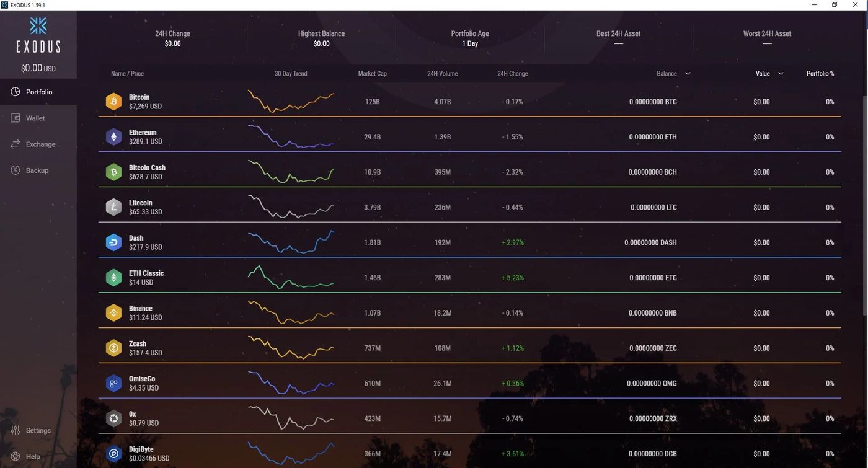Go to the Exchange tab label

pos(41,144)
